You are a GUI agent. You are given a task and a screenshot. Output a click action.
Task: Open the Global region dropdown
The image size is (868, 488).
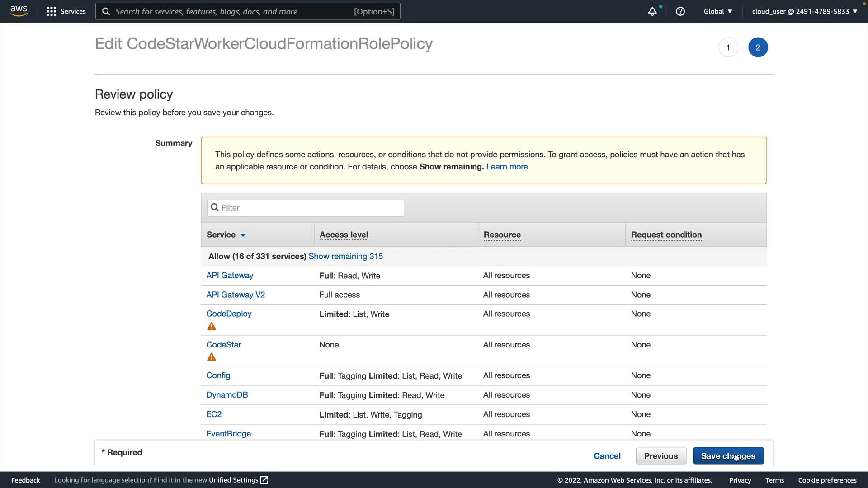(x=717, y=11)
